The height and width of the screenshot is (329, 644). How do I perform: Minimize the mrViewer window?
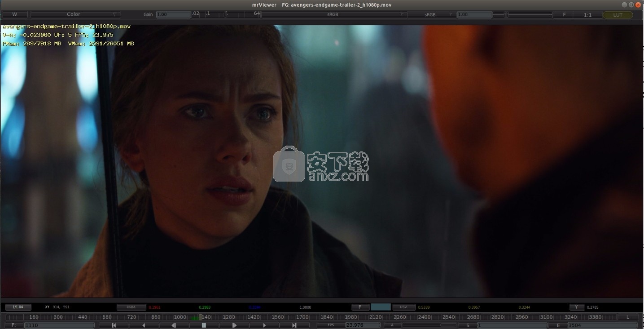tap(624, 4)
